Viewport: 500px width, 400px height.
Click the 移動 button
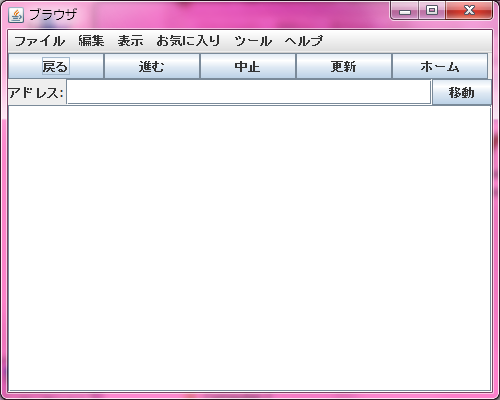[x=462, y=92]
